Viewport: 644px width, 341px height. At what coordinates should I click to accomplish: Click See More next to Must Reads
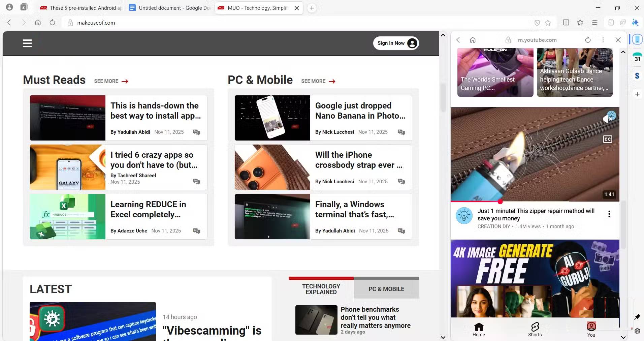111,81
